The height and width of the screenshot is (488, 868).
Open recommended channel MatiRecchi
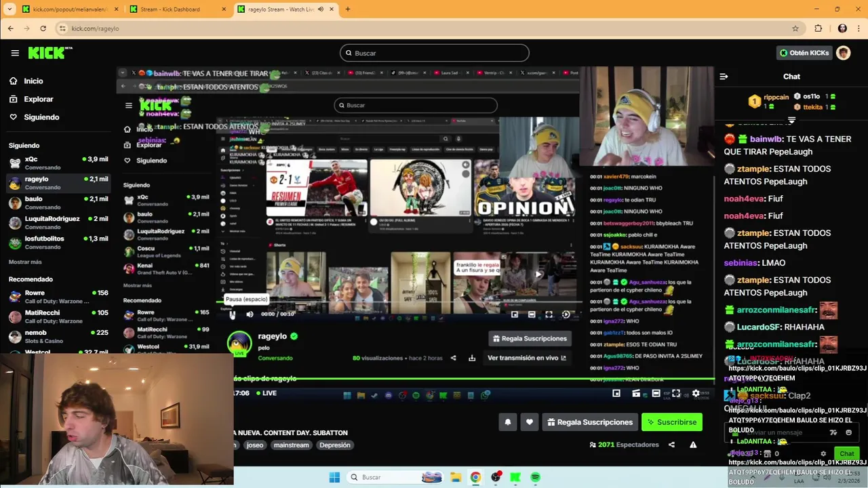click(x=58, y=317)
